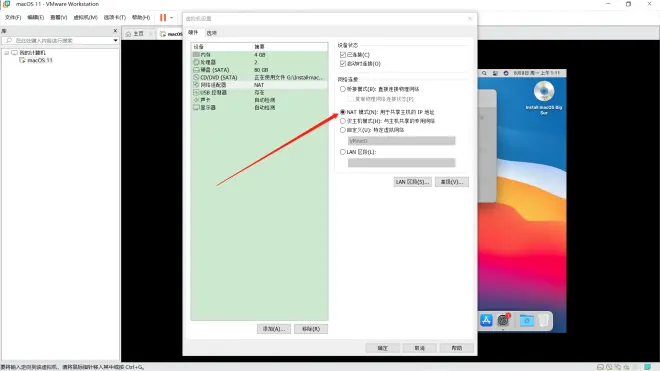This screenshot has width=660, height=371.
Task: Open the 查看(V) menu
Action: point(59,17)
